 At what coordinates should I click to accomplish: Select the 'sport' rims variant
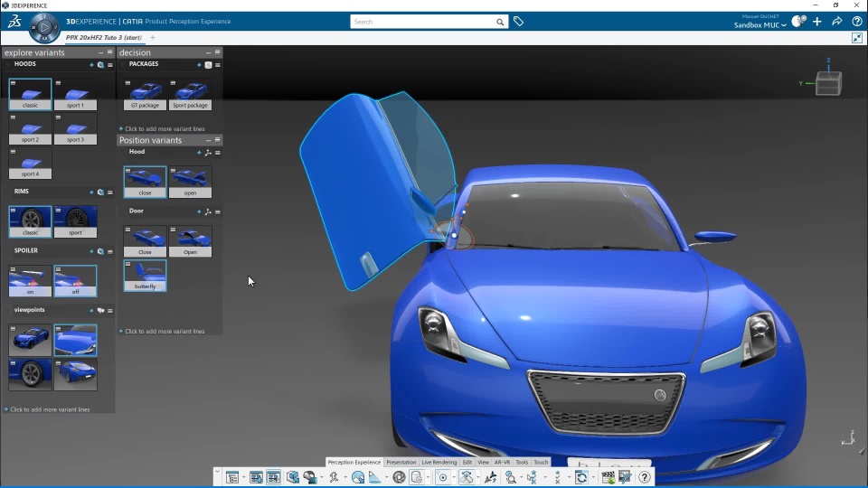click(x=75, y=221)
